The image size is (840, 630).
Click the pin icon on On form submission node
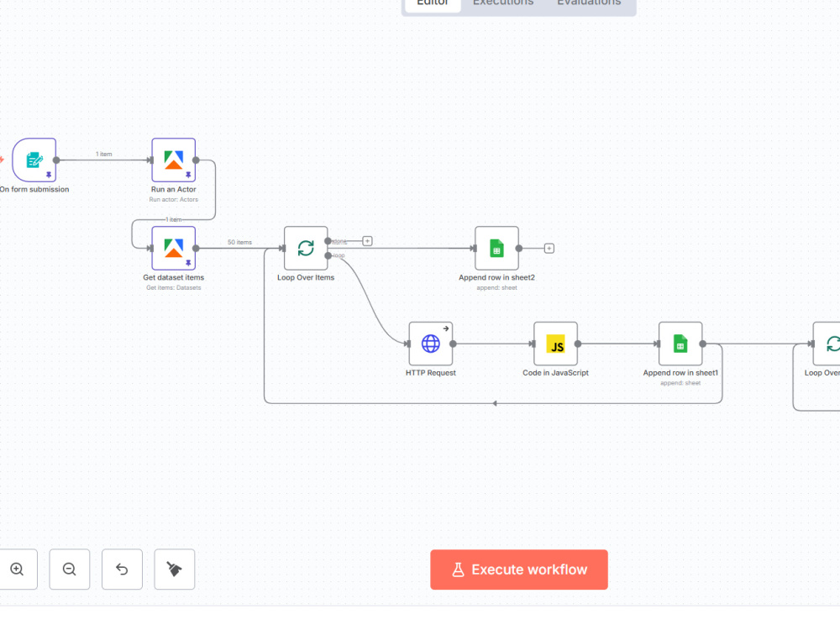pyautogui.click(x=49, y=175)
